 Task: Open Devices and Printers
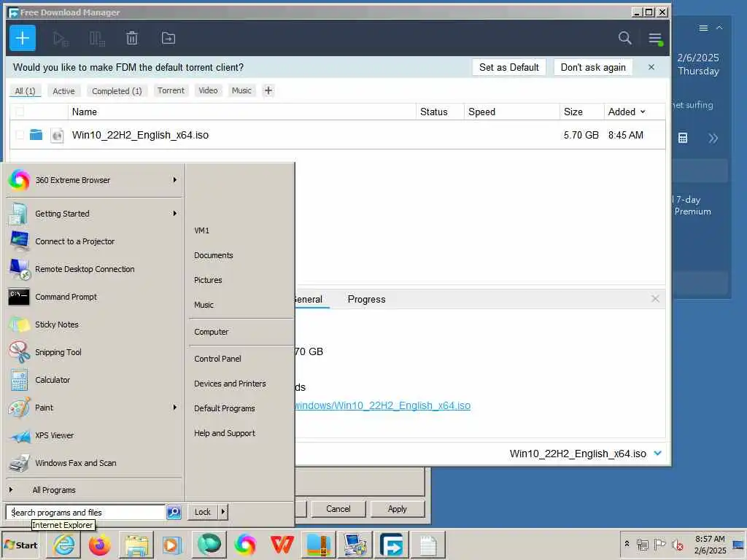(x=230, y=384)
